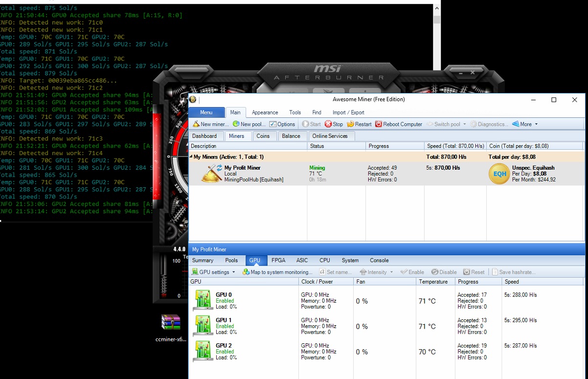Click the Set name toolbar button
This screenshot has height=379, width=588.
(336, 272)
